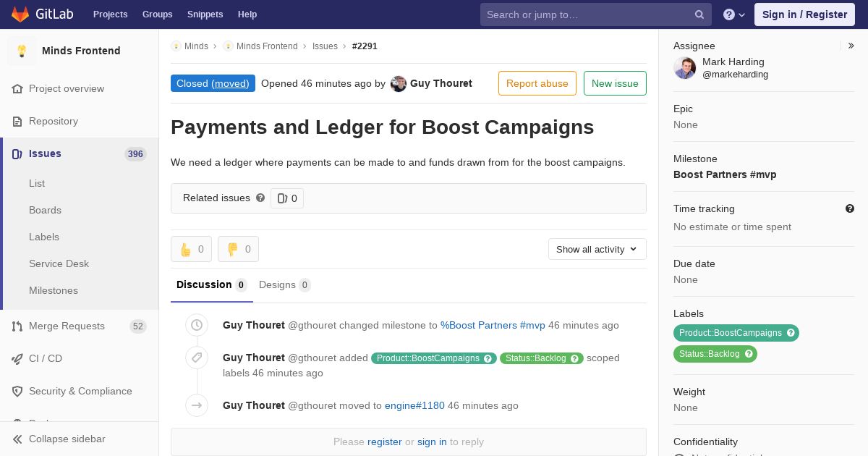Open Help in the top navigation
Screen dimensions: 868x456
click(247, 14)
